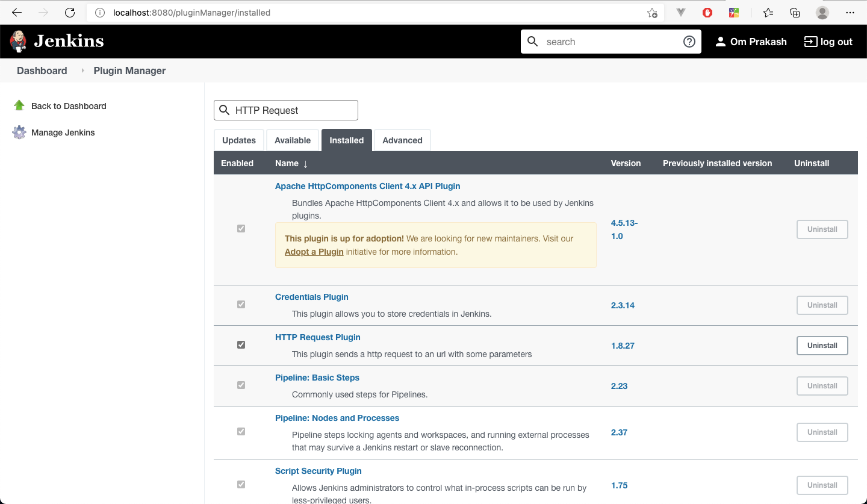Open Manage Jenkins link
This screenshot has width=867, height=504.
[63, 132]
